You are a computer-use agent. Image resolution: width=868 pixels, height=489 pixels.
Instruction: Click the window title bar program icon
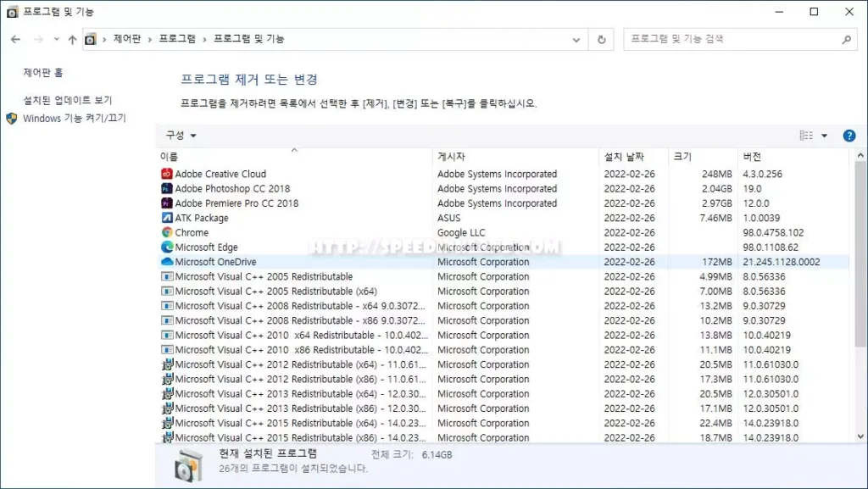click(12, 12)
